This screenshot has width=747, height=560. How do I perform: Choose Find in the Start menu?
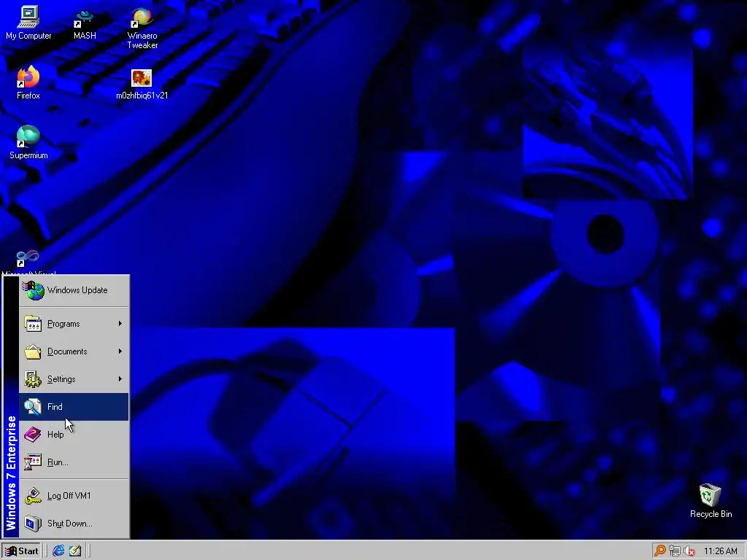[74, 407]
